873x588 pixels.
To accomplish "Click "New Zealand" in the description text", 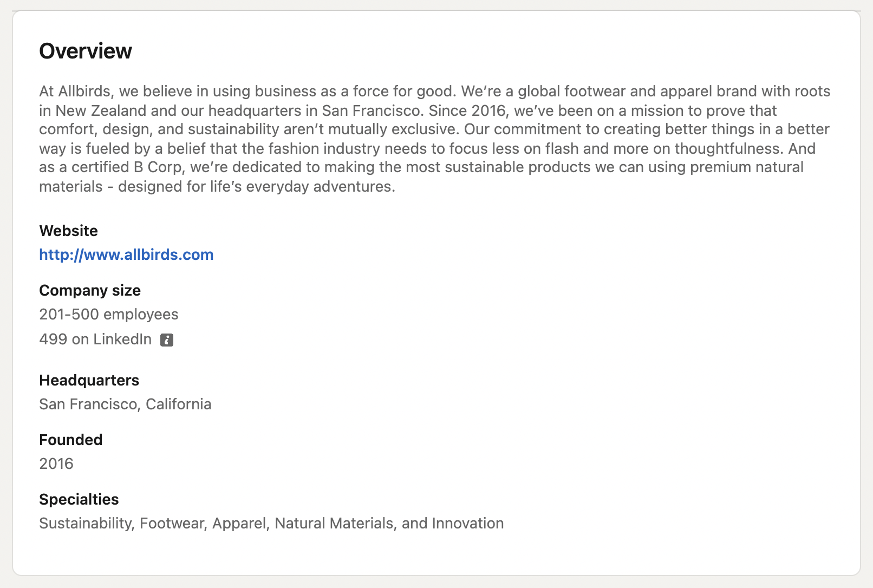I will (101, 110).
